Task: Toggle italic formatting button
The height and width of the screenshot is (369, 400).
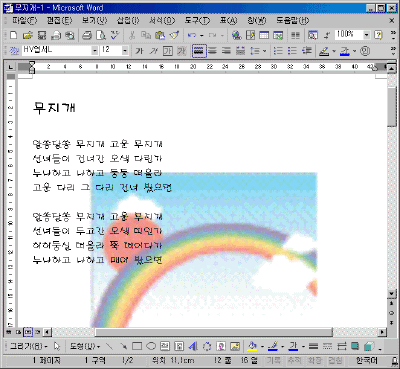Action: pos(154,51)
